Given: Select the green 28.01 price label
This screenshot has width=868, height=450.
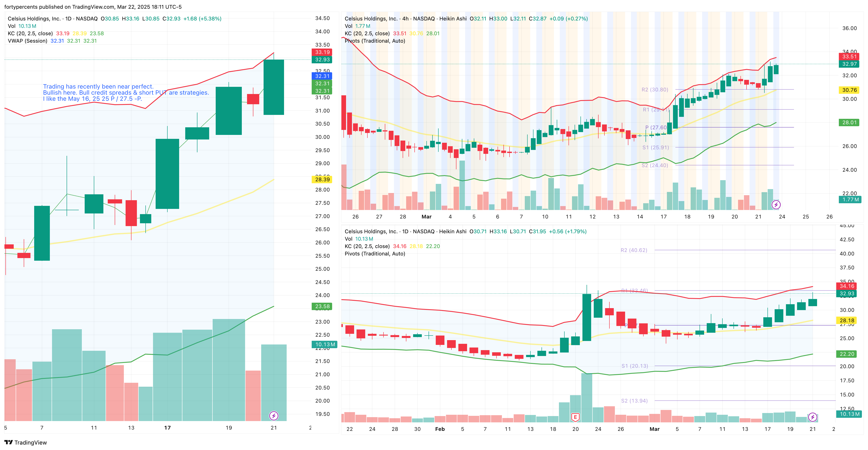Looking at the screenshot, I should (x=849, y=122).
